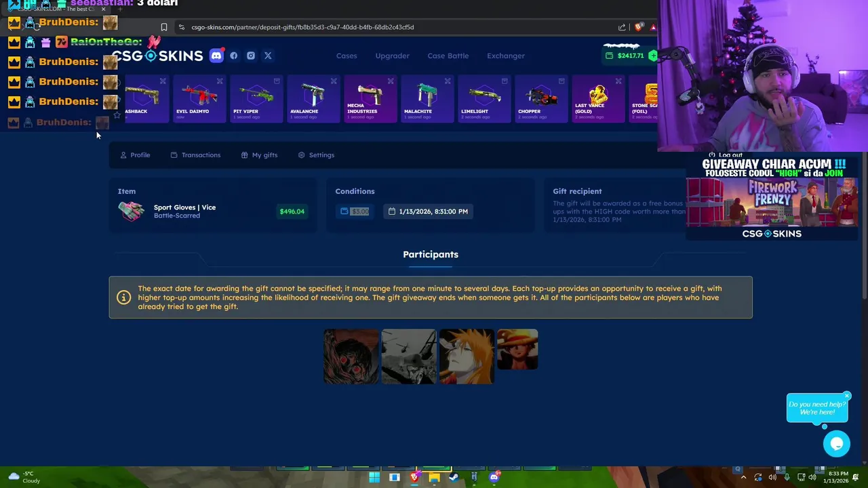Image resolution: width=868 pixels, height=488 pixels.
Task: Open File Explorer from the taskbar
Action: click(x=434, y=477)
